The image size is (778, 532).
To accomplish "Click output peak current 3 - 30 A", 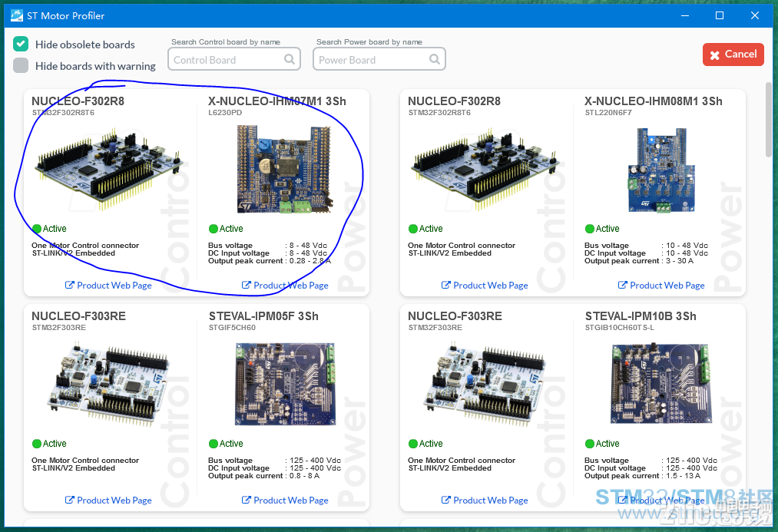I will (x=639, y=261).
